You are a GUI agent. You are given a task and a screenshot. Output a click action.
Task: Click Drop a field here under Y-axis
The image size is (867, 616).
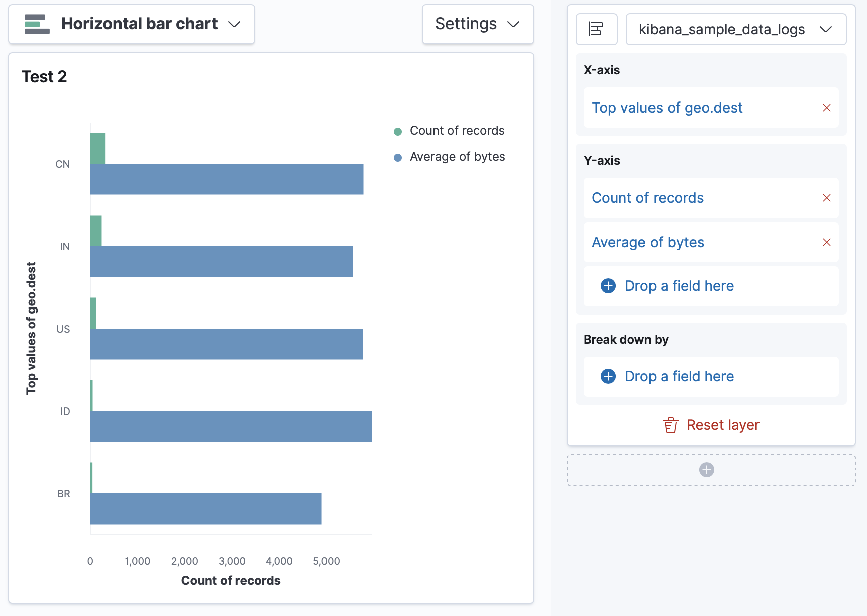[711, 286]
